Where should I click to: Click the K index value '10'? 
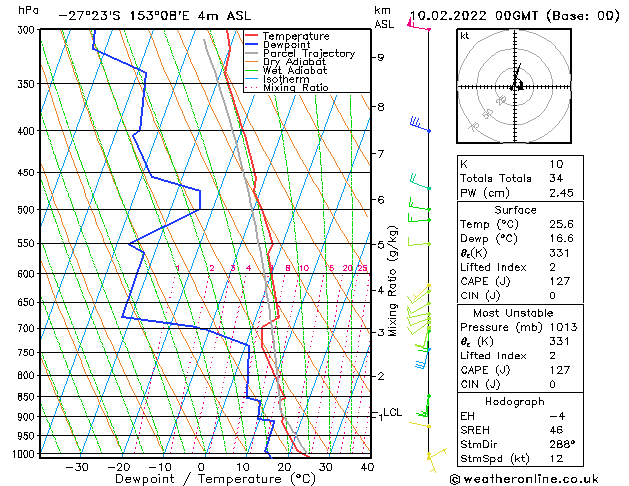[x=556, y=164]
